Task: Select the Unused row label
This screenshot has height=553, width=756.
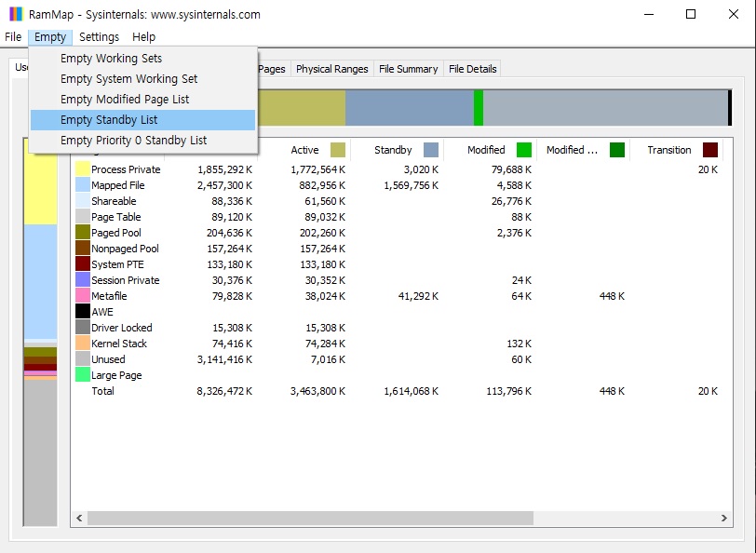Action: tap(109, 359)
